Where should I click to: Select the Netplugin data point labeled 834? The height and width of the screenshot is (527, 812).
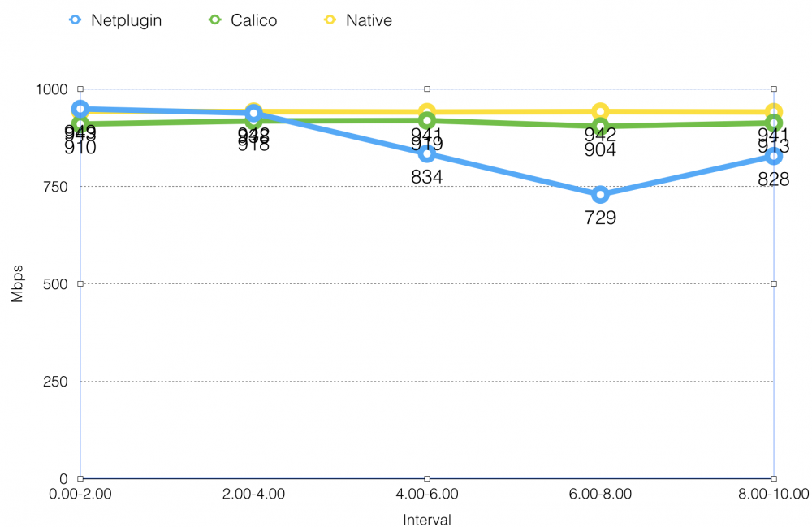click(427, 153)
